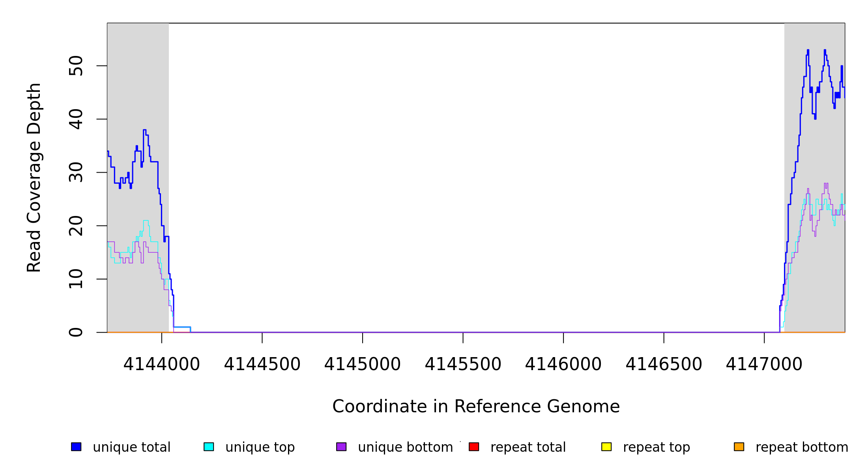Click the 50 y-axis tick label
Screen dimensions: 868x473
coord(76,65)
